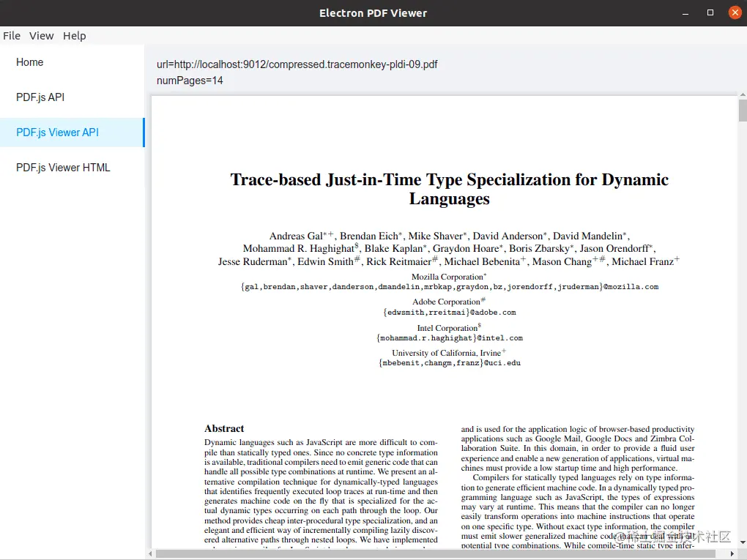Viewport: 747px width, 560px height.
Task: Go to the Home sidebar page
Action: [72, 62]
